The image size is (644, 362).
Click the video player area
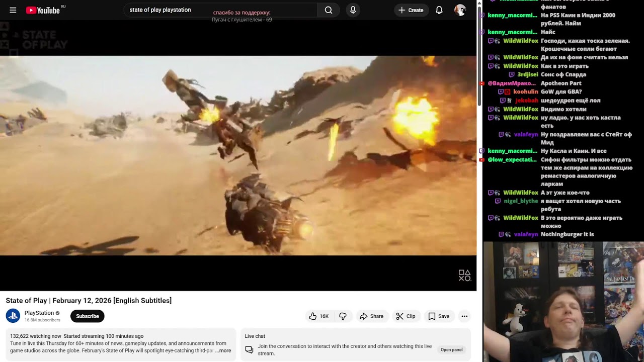pyautogui.click(x=238, y=155)
